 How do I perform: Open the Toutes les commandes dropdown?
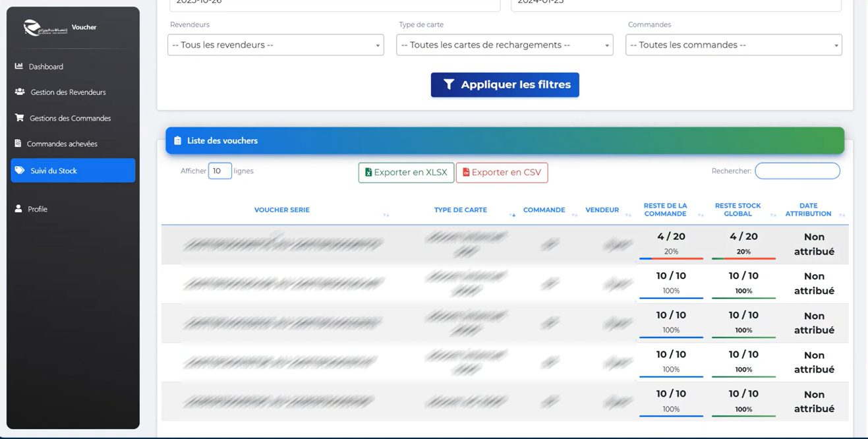[733, 45]
